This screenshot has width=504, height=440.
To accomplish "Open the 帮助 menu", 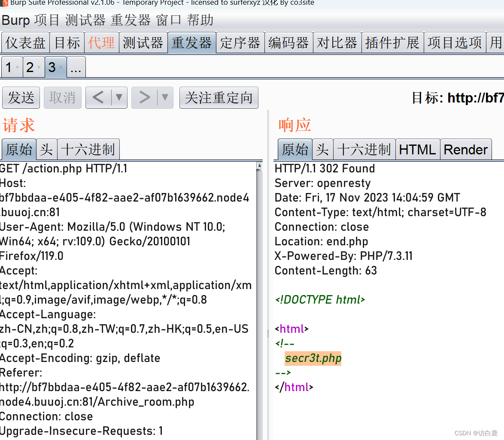I will [200, 20].
